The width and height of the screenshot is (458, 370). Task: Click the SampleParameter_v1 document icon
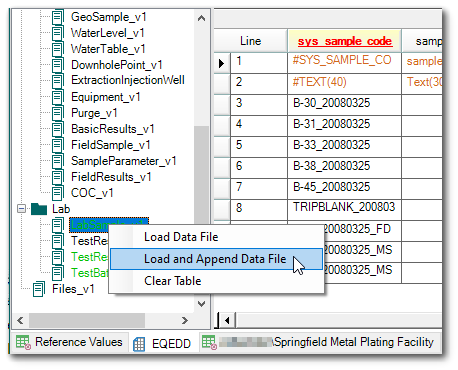pos(58,161)
